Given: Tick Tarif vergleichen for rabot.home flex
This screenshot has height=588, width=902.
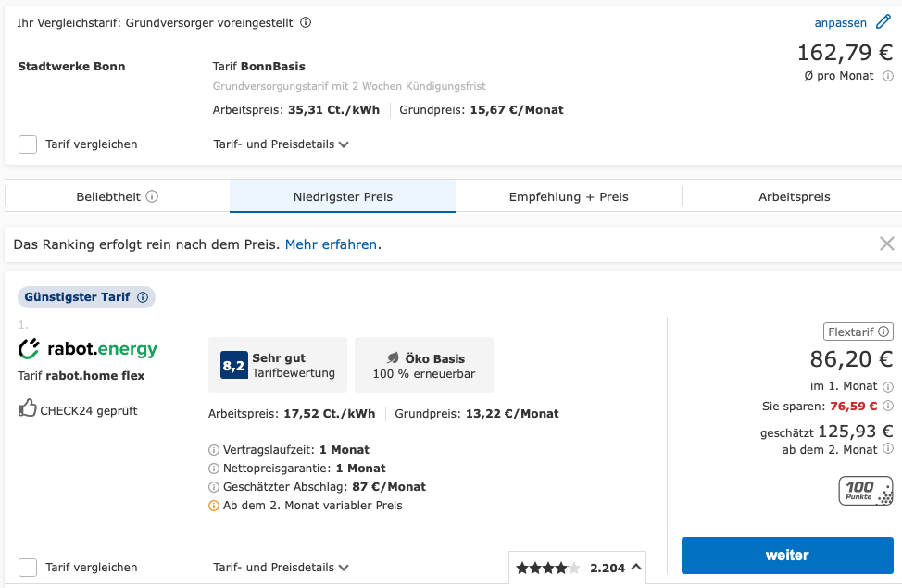Looking at the screenshot, I should [x=28, y=568].
